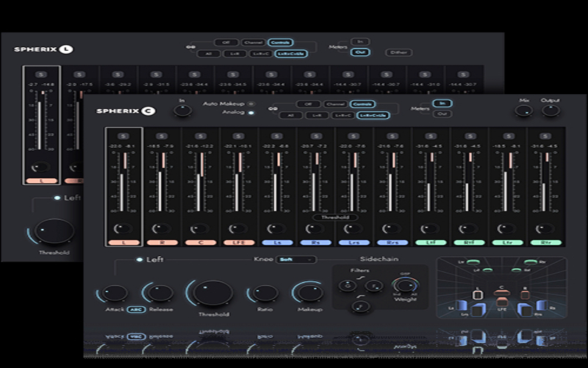The height and width of the screenshot is (368, 588).
Task: Solo the L channel in Spherix C
Action: coord(123,136)
